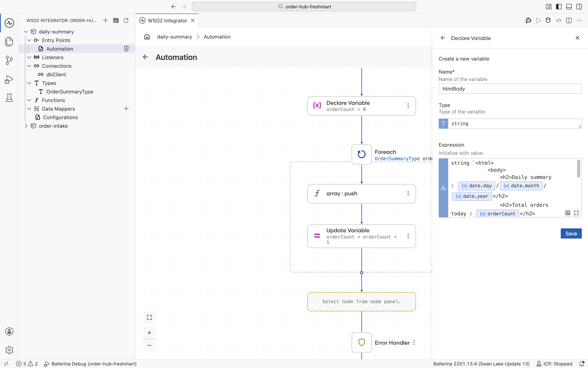
Task: Delete the Automation entry point
Action: pos(126,49)
